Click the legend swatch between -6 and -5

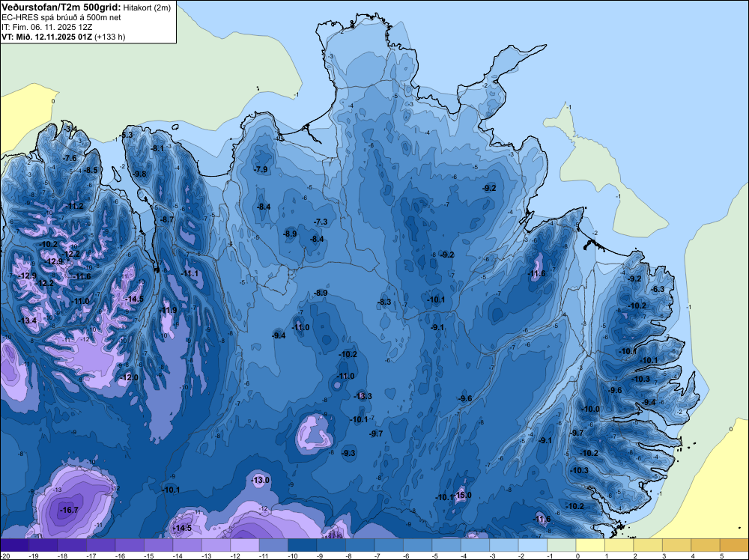tap(417, 545)
